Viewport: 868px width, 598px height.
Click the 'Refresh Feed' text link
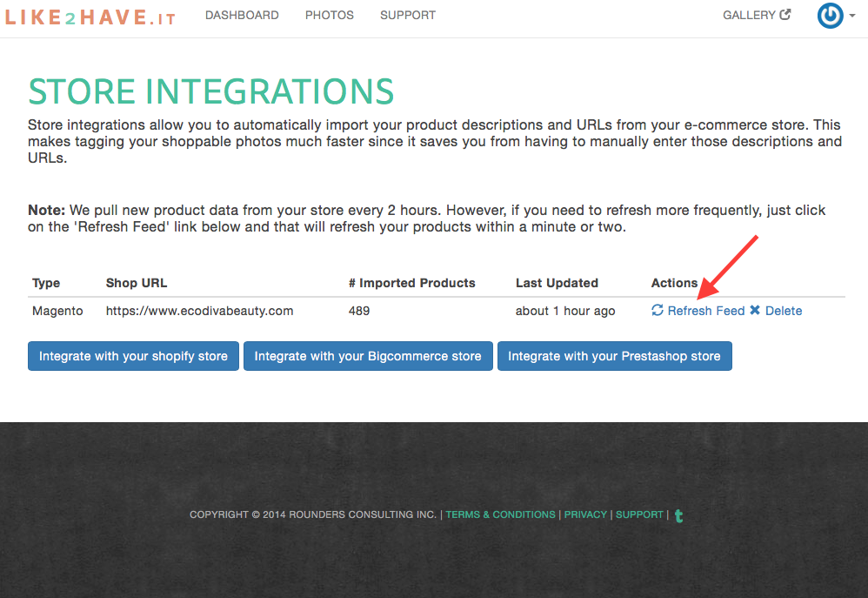point(706,311)
